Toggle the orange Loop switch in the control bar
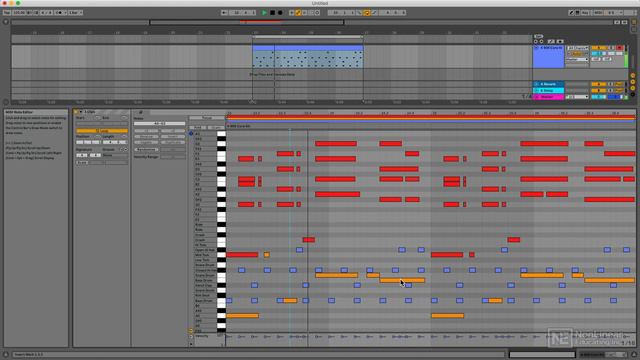This screenshot has height=360, width=640. 367,13
